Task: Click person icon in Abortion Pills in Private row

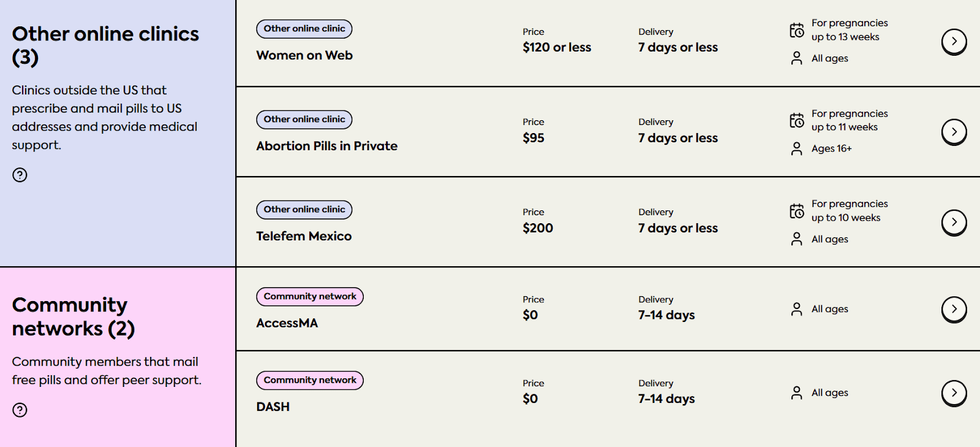Action: coord(796,149)
